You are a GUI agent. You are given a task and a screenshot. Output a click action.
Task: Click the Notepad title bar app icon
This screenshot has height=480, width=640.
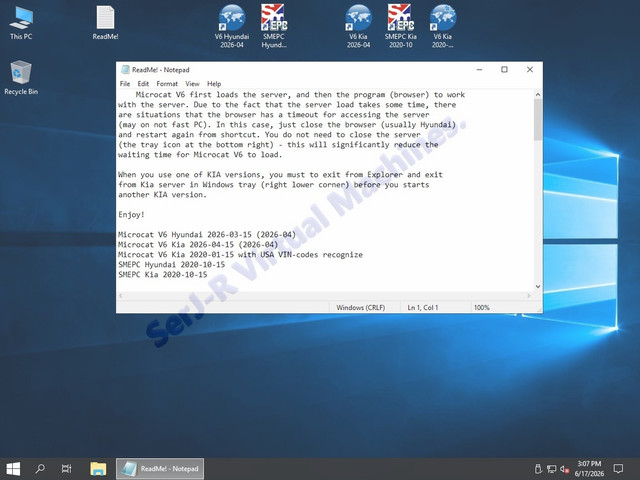point(125,70)
